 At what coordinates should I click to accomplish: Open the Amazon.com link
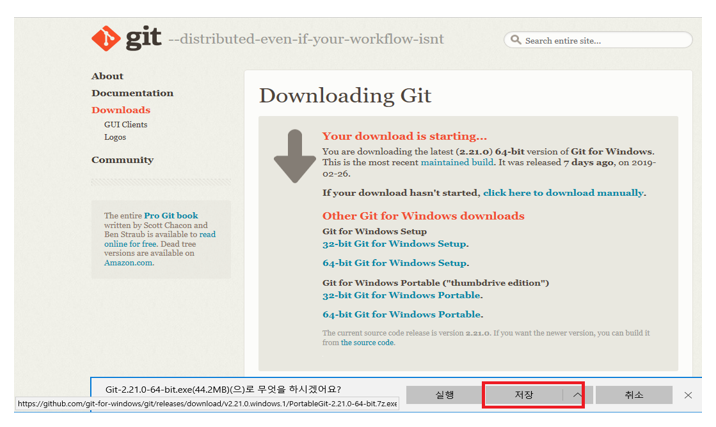[x=128, y=263]
